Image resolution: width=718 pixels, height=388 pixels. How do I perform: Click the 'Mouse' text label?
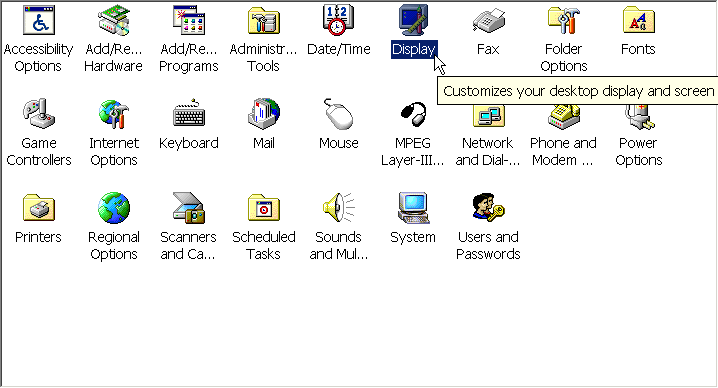coord(338,143)
